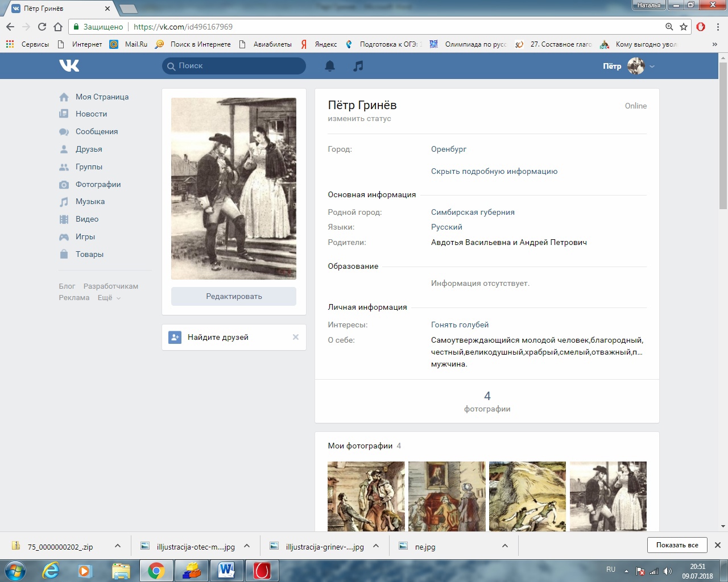Open options arrow for 75_0000000202_.zip download

click(x=117, y=546)
